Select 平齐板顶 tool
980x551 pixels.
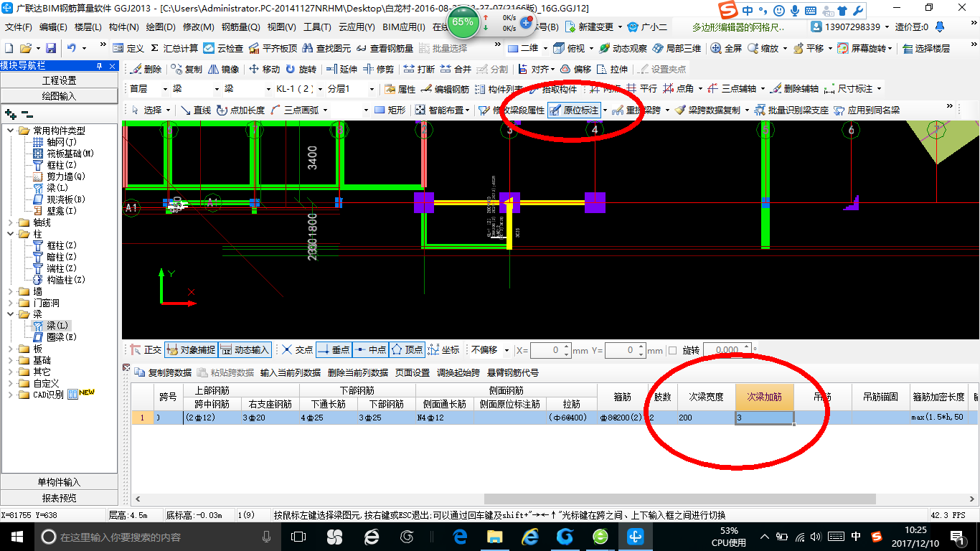point(273,48)
